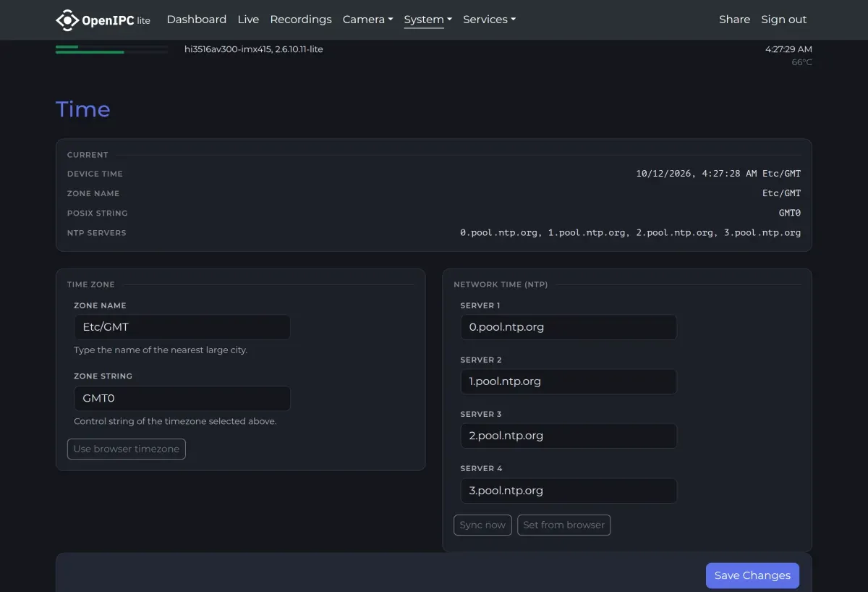Click the Sync now button
Viewport: 868px width, 592px height.
point(482,525)
